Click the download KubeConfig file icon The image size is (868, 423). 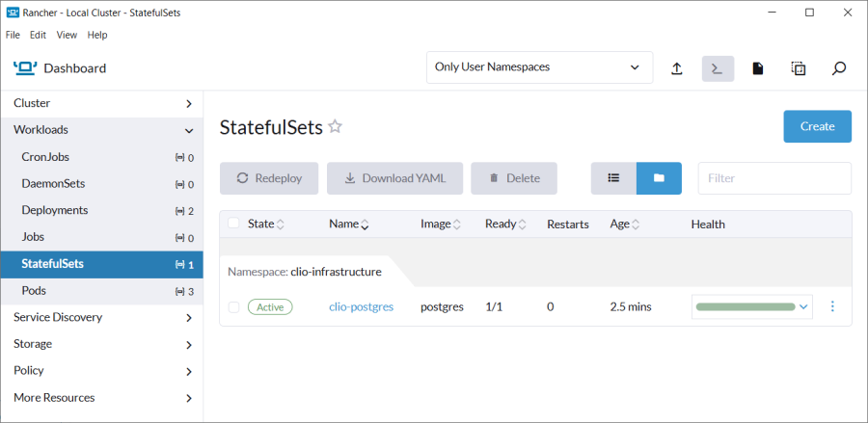758,68
